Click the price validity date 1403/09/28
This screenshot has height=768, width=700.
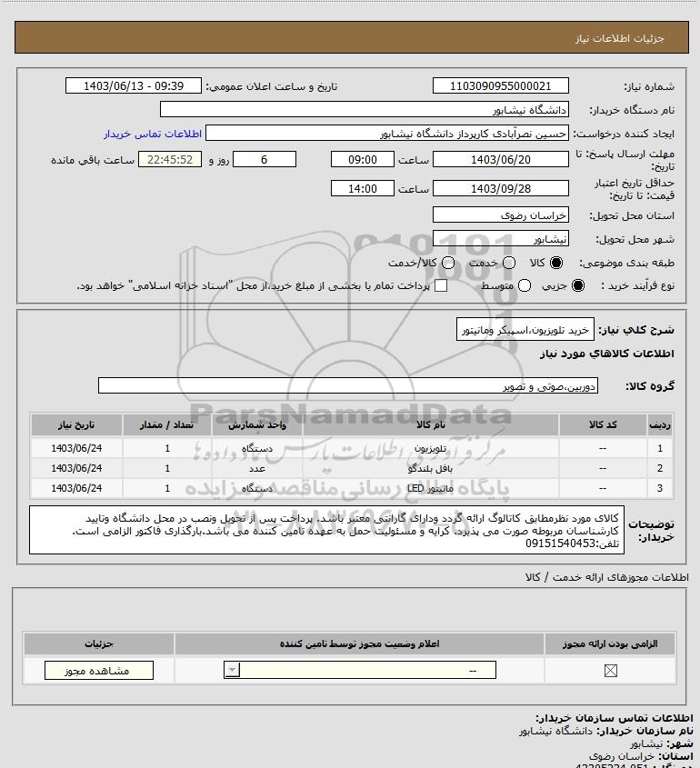501,188
